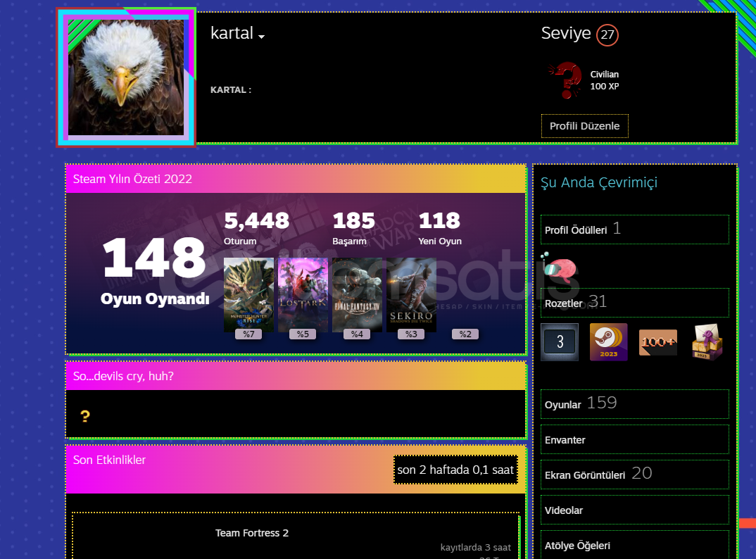Open the Videolar link
Viewport: 756px width, 559px height.
(634, 510)
